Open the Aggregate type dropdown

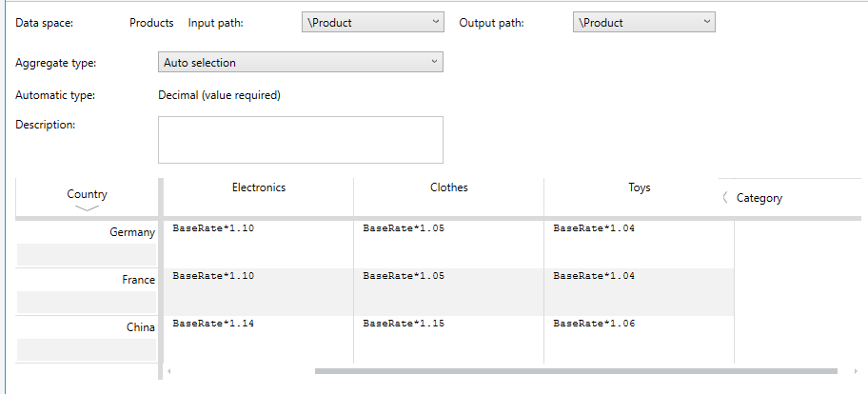tap(301, 63)
